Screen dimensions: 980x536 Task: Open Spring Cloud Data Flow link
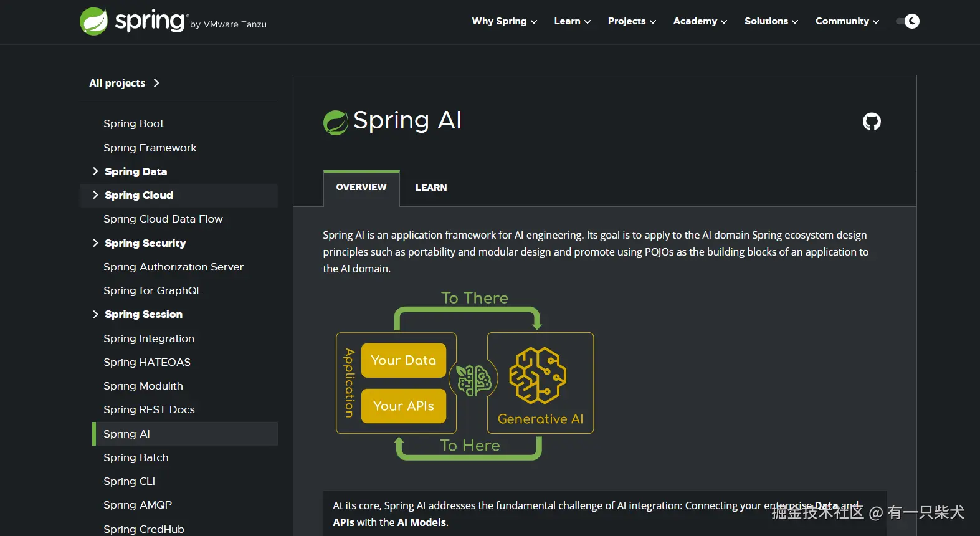tap(163, 219)
